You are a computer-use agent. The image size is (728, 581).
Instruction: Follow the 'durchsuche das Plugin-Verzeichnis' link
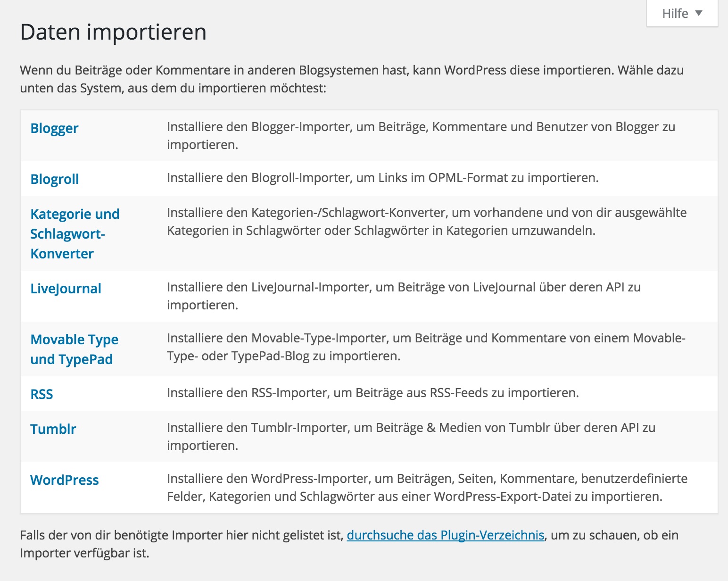tap(446, 535)
